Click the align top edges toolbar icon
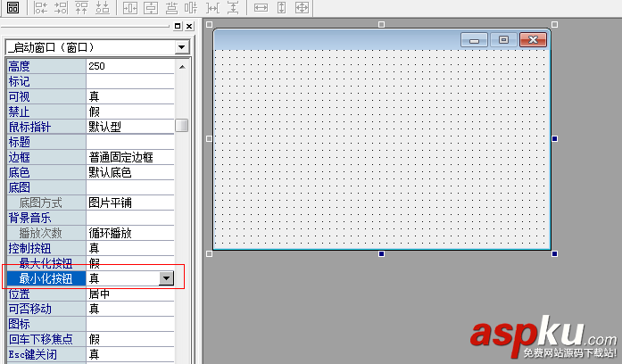This screenshot has width=622, height=364. (81, 7)
